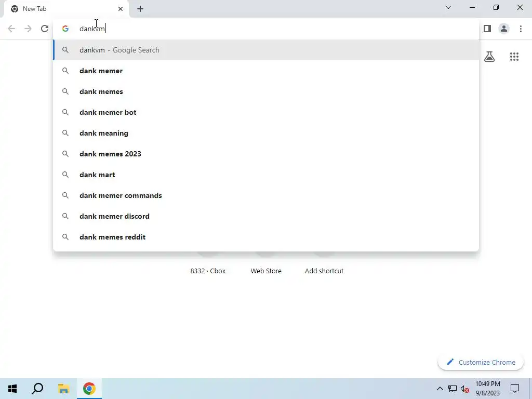Select the New Tab tab

tap(66, 9)
